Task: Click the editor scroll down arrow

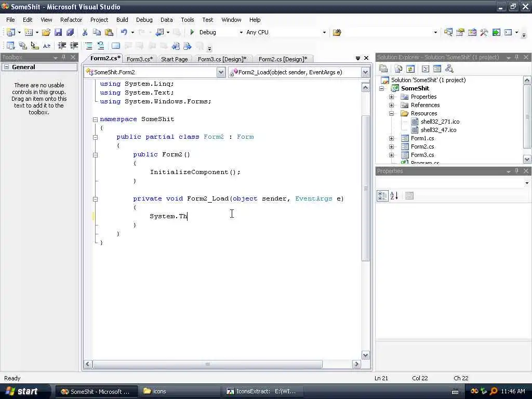Action: tap(365, 355)
